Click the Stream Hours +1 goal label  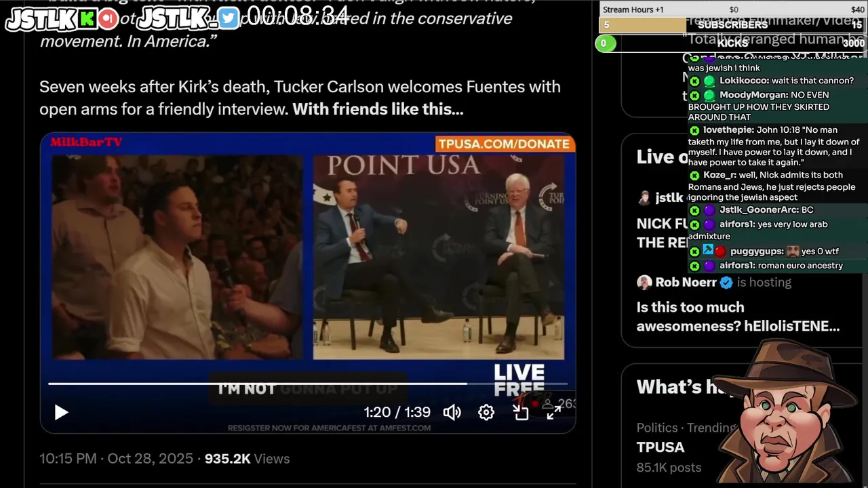click(633, 9)
